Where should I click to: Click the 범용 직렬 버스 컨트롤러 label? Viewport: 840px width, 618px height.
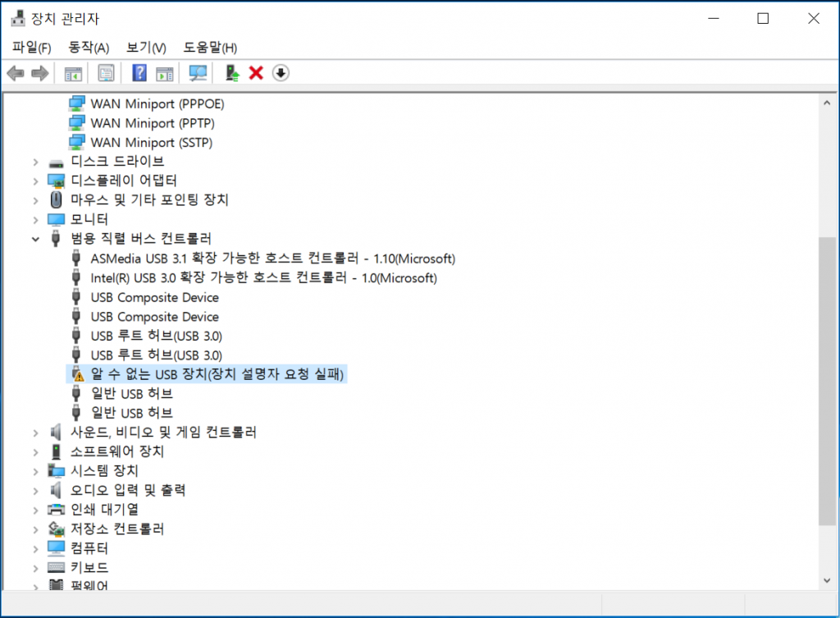(141, 239)
